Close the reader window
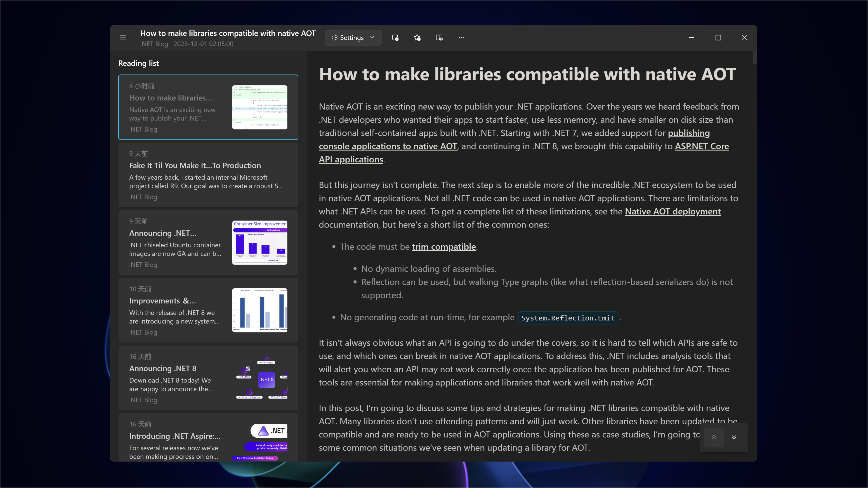The height and width of the screenshot is (488, 868). [744, 37]
